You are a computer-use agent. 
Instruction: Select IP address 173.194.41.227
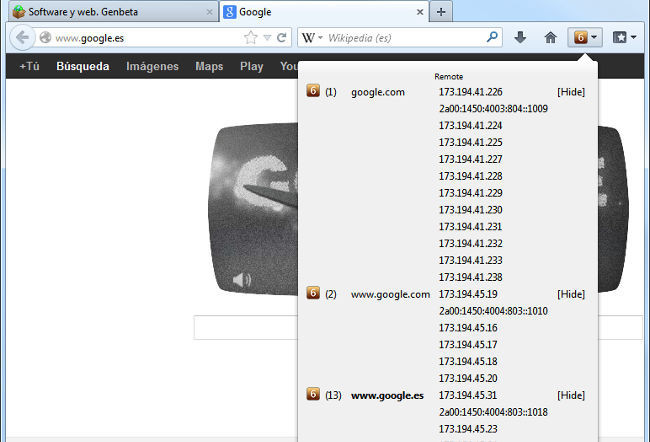471,159
